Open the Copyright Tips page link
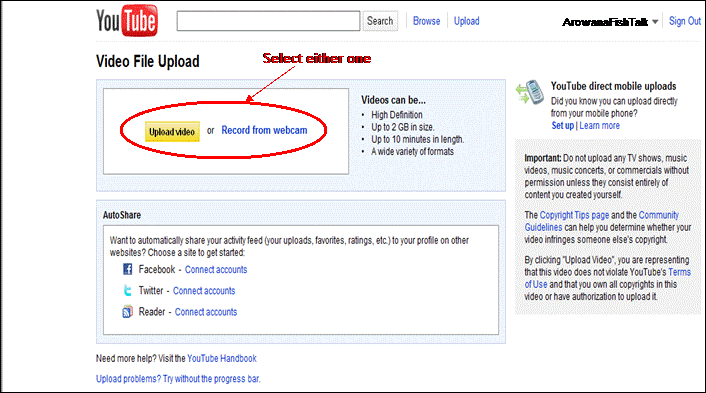706x393 pixels. [575, 215]
